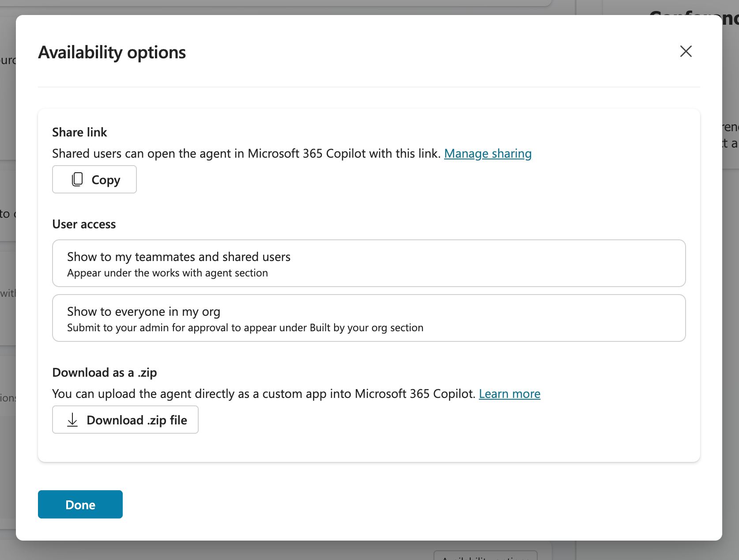Viewport: 739px width, 560px height.
Task: Select Show to my teammates and shared users
Action: [x=369, y=263]
